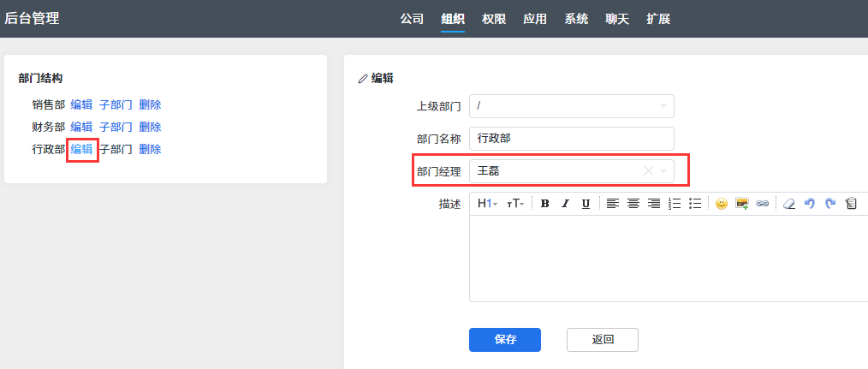This screenshot has width=868, height=369.
Task: Click the 保存 button
Action: (505, 339)
